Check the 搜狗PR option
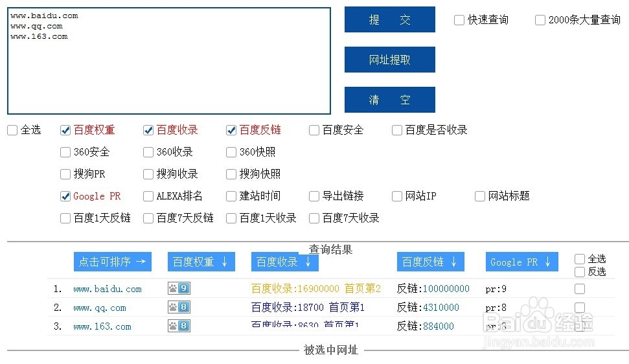Screen dimensions: 629x364 click(x=65, y=174)
